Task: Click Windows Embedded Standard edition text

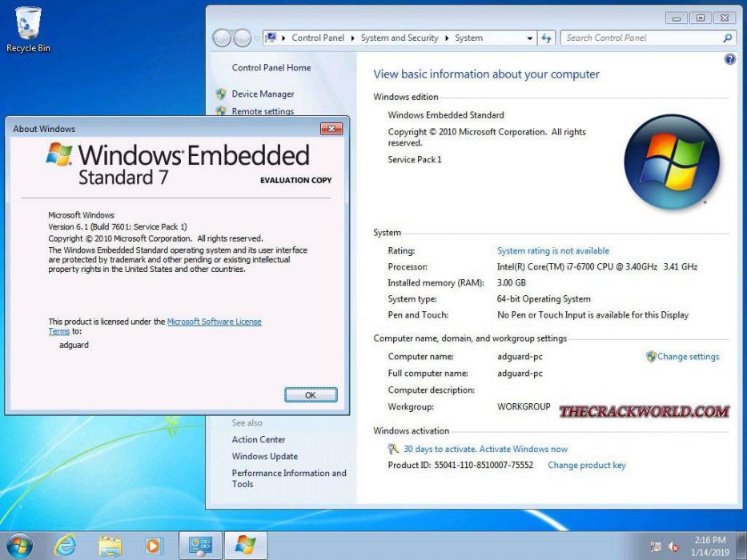Action: 446,114
